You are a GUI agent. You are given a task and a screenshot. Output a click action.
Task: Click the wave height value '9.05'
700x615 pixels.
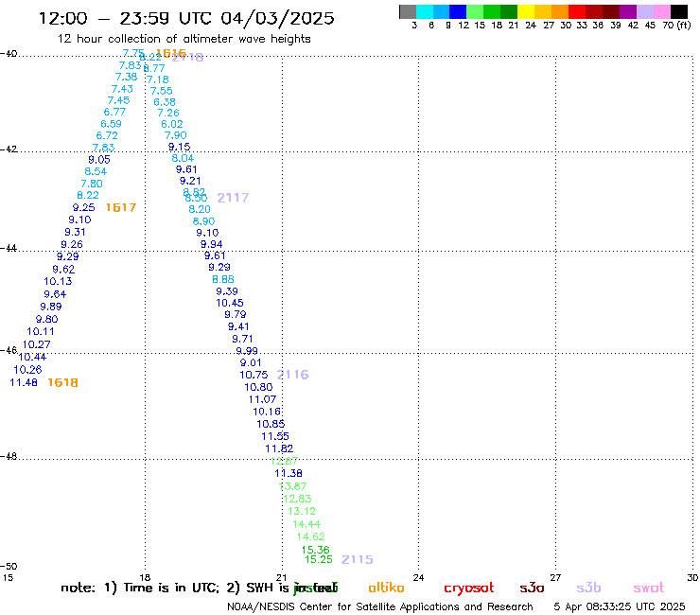click(99, 160)
